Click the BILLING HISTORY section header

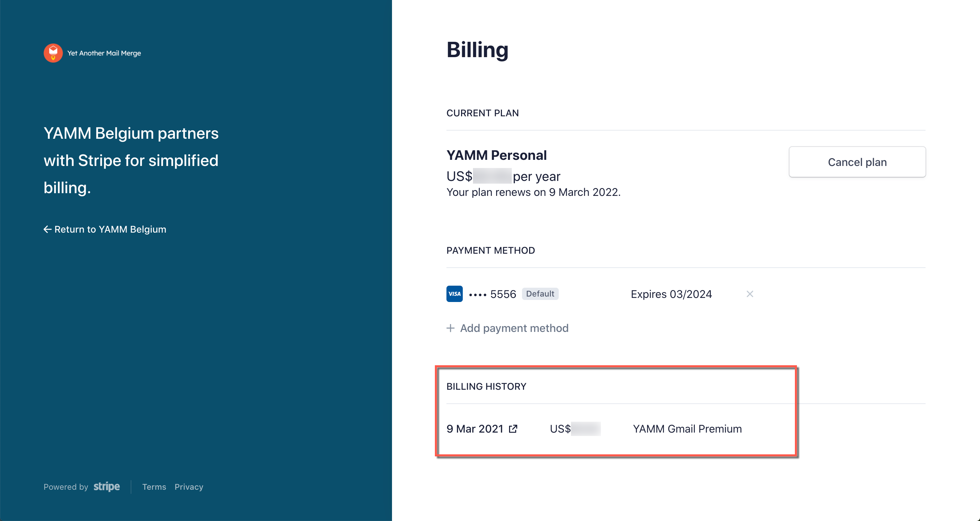click(486, 386)
